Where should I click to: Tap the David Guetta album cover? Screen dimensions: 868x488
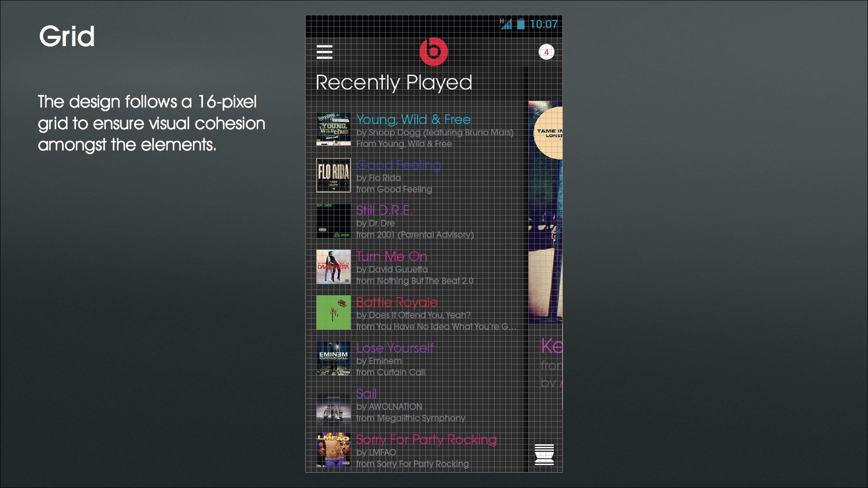[x=334, y=267]
